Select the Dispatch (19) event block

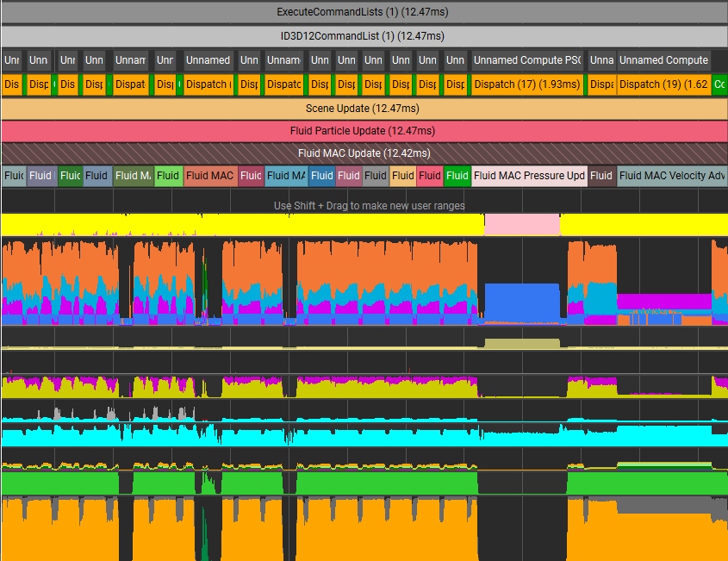664,84
